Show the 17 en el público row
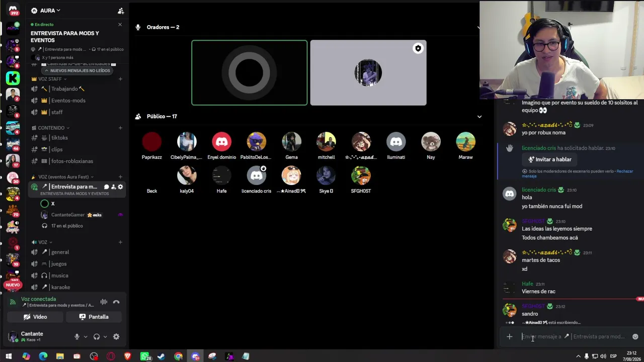Image resolution: width=644 pixels, height=362 pixels. pyautogui.click(x=66, y=226)
